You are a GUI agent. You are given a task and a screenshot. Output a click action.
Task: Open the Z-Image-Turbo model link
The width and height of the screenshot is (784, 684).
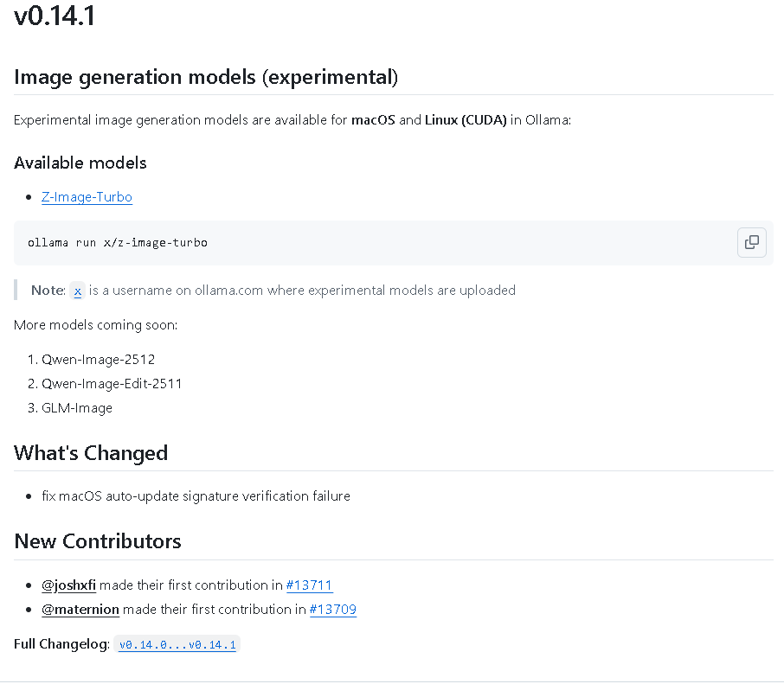click(x=87, y=197)
